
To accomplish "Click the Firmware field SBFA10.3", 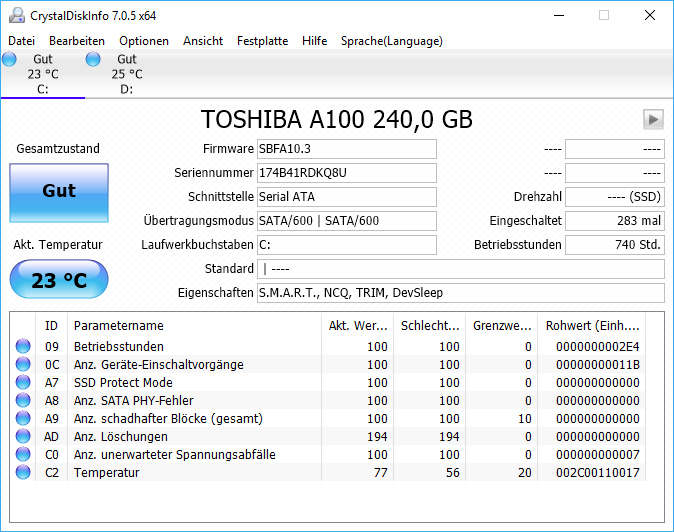I will point(346,149).
